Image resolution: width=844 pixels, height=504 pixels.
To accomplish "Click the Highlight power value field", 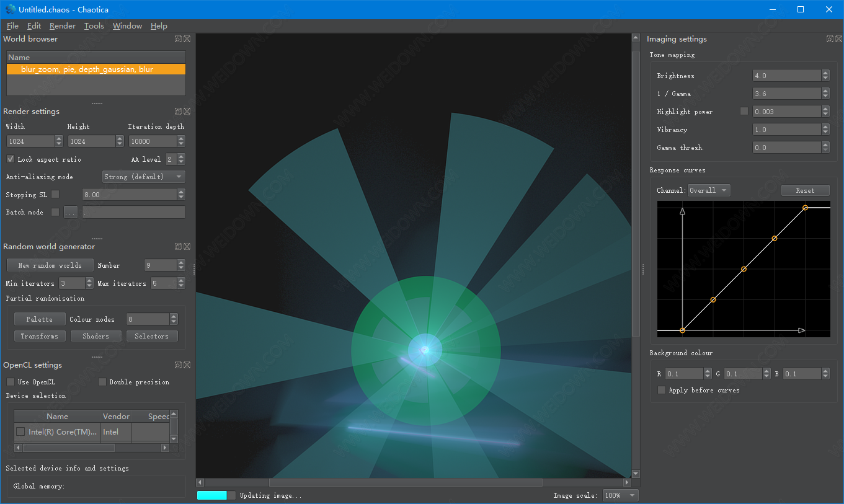I will (x=786, y=112).
